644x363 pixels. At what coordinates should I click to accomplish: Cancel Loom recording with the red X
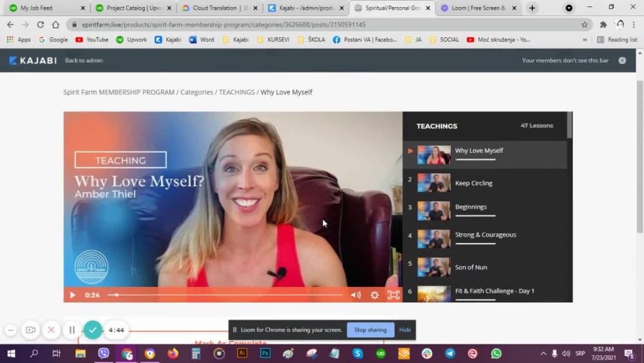coord(51,329)
